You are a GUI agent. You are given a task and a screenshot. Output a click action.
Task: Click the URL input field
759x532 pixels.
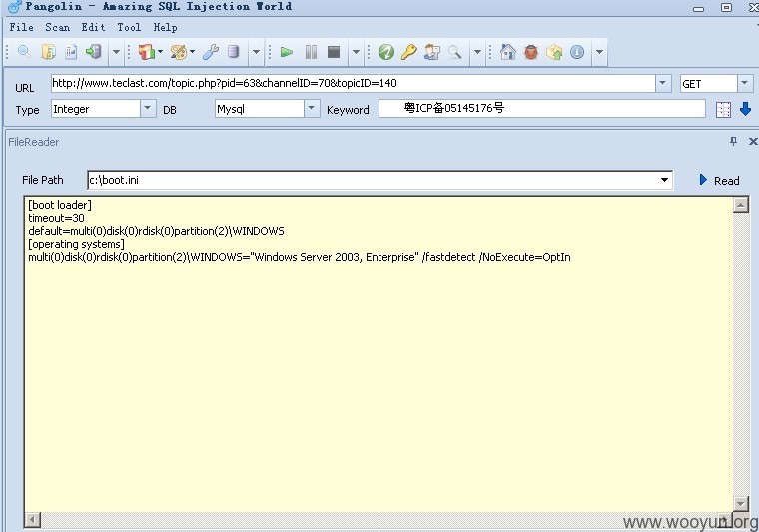click(354, 83)
